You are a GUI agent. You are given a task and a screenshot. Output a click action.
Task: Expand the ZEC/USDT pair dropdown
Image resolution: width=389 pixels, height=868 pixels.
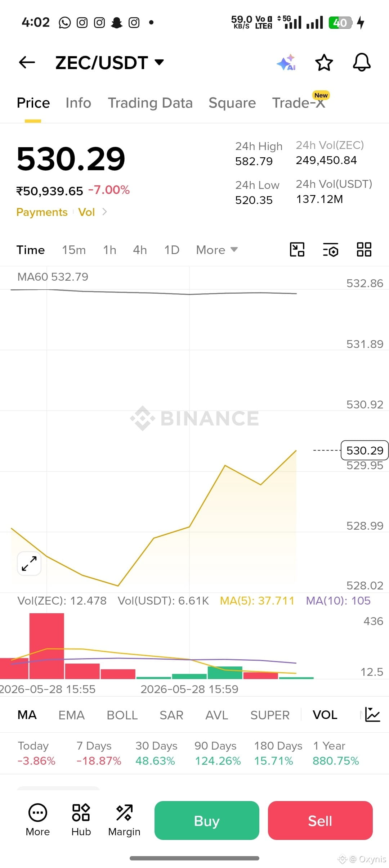159,62
